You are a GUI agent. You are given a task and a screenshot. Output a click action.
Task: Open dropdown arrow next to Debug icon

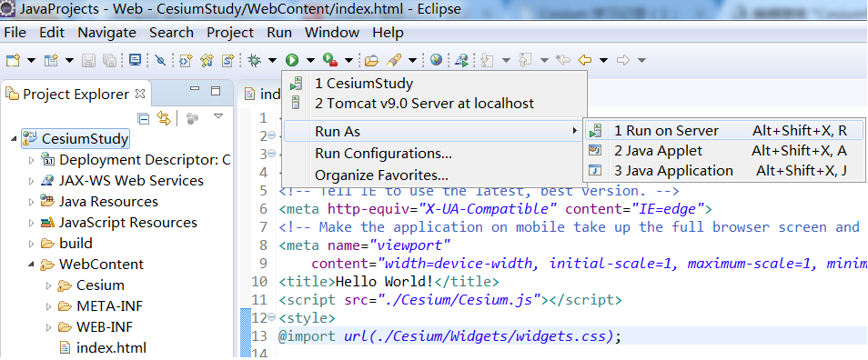[x=272, y=60]
